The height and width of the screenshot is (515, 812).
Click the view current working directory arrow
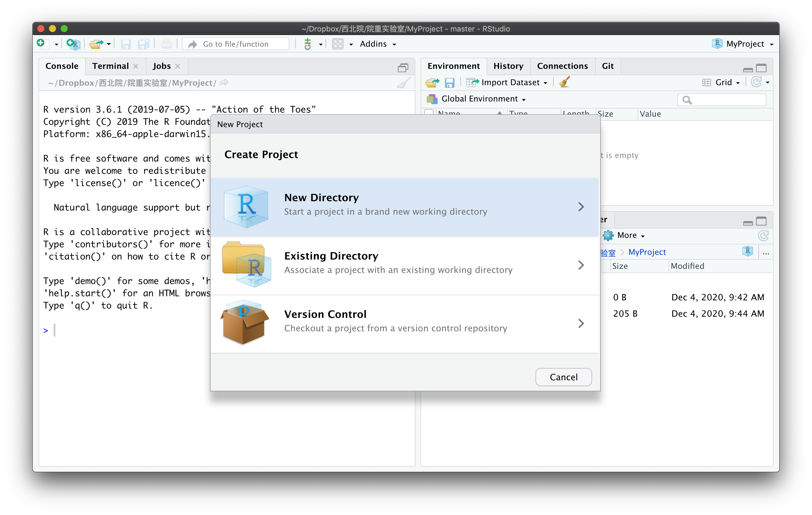pos(224,83)
